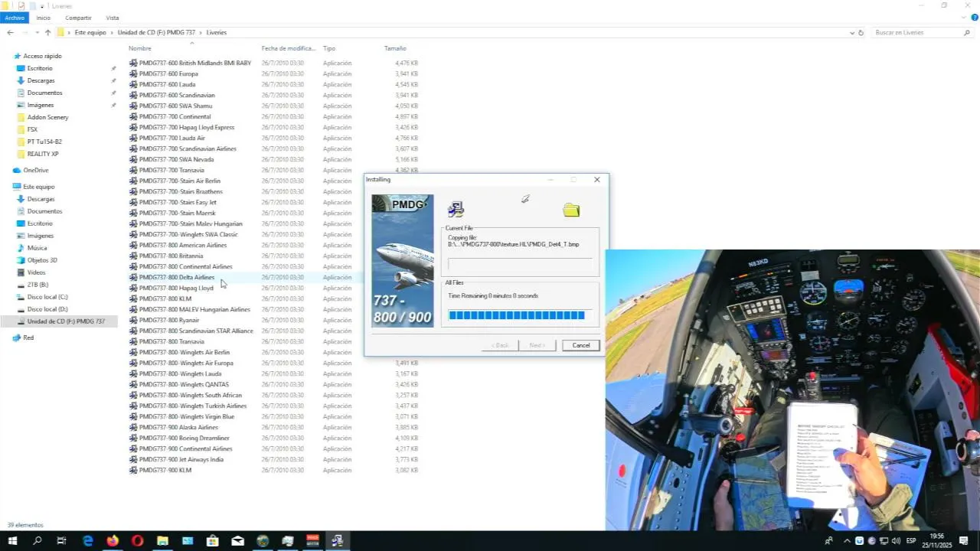This screenshot has height=551, width=980.
Task: Open Descargas under Acceso rápido
Action: point(41,80)
